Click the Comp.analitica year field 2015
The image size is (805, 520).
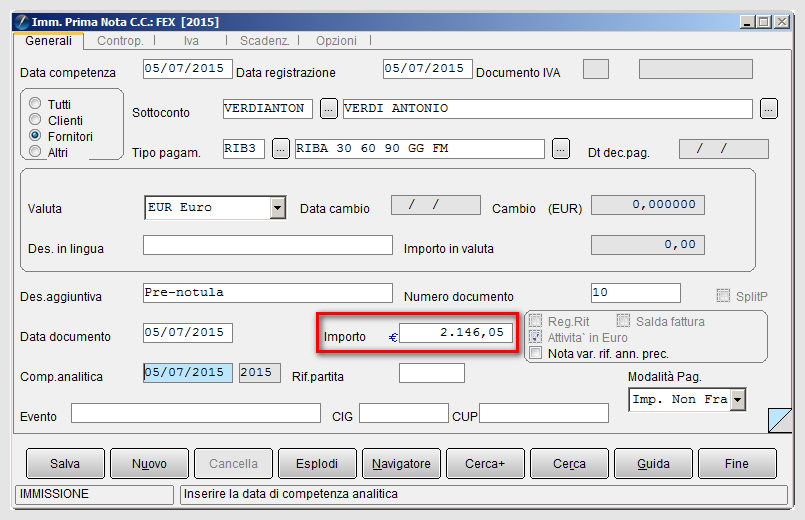tap(260, 373)
